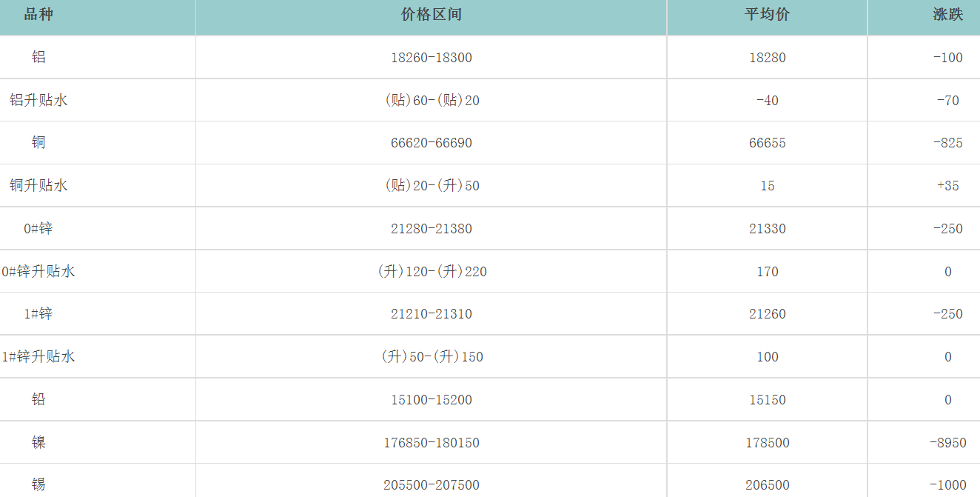This screenshot has height=497, width=980.
Task: Click the 锡 row label
Action: coord(38,484)
